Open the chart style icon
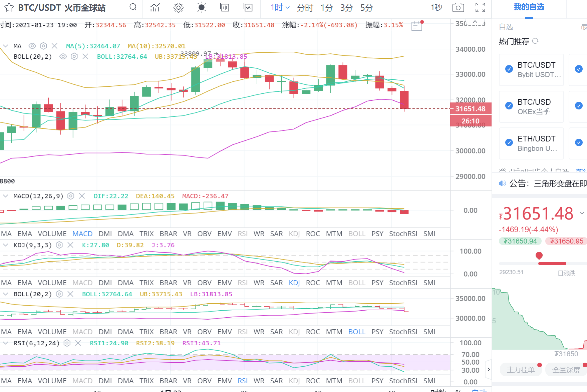 coord(155,7)
